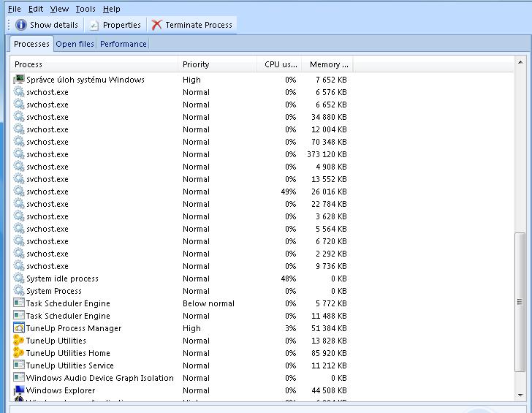Click the Show details info icon
The image size is (532, 413).
point(20,25)
